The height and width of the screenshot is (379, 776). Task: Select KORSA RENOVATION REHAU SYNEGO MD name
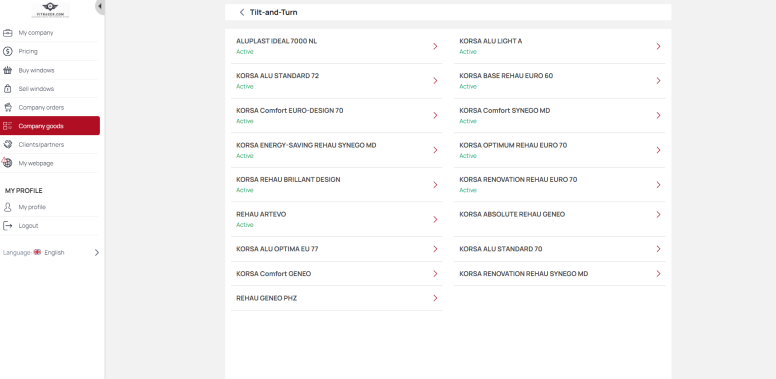(x=524, y=274)
